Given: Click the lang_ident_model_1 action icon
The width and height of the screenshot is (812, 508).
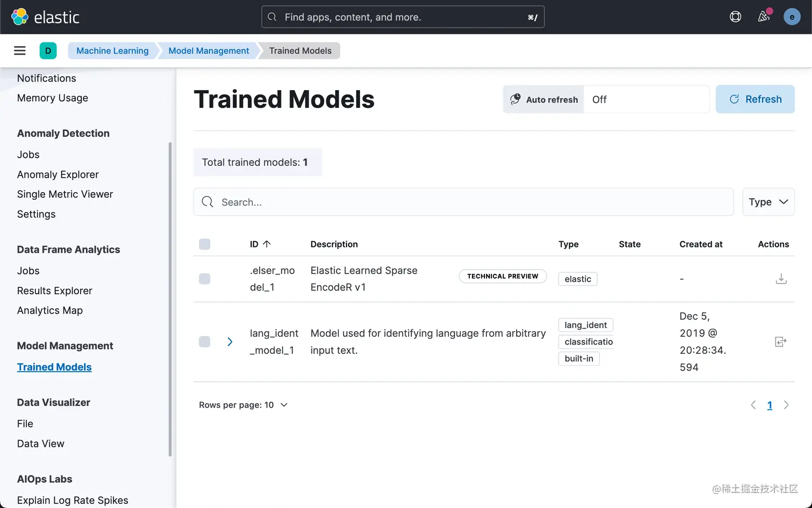Looking at the screenshot, I should (x=781, y=342).
